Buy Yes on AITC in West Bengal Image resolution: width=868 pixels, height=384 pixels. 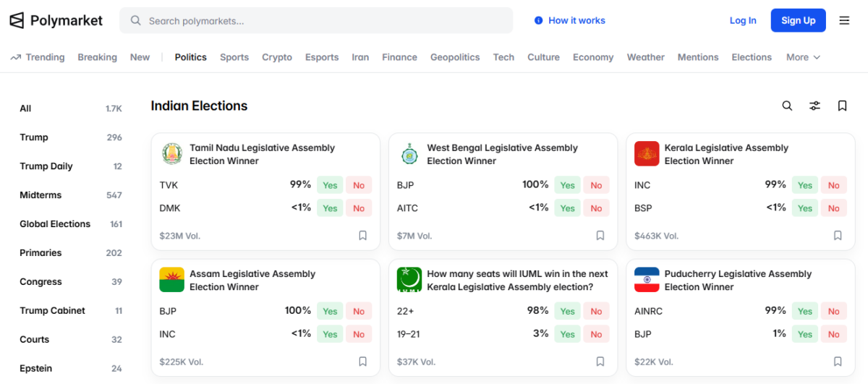click(x=567, y=208)
